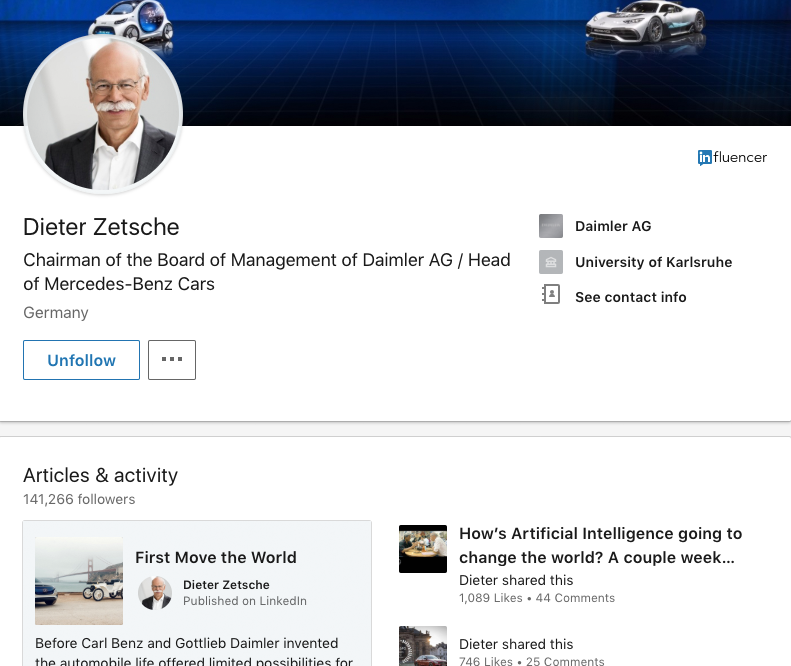791x666 pixels.
Task: Click the LinkedIn Influencer badge
Action: pos(732,157)
